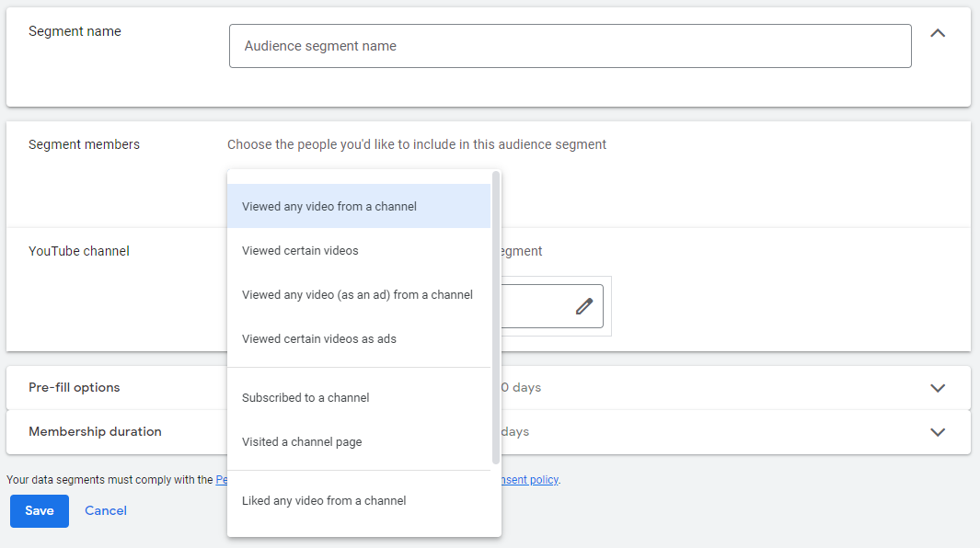Open the consent policy link
The width and height of the screenshot is (980, 548).
click(x=531, y=480)
